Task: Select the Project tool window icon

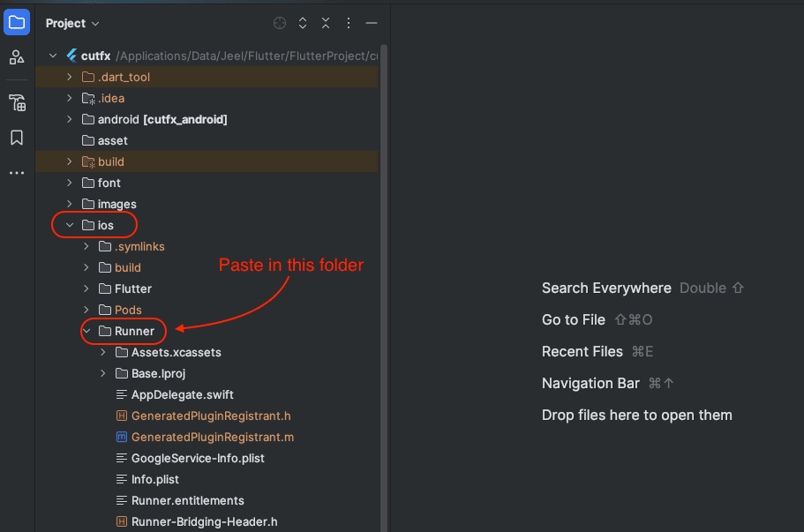Action: tap(16, 22)
